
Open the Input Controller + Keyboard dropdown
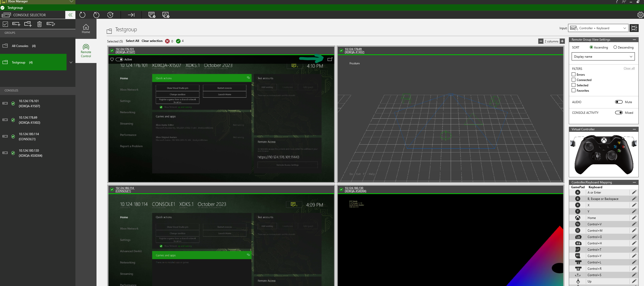(x=598, y=28)
